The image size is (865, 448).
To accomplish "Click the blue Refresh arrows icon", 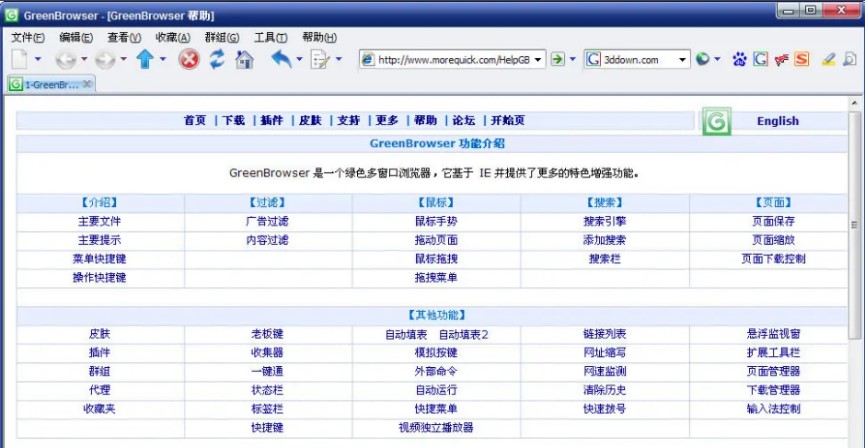I will click(x=217, y=60).
